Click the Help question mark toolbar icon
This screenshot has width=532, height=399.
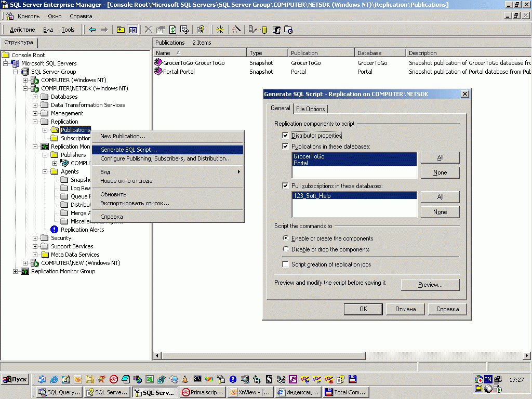201,30
